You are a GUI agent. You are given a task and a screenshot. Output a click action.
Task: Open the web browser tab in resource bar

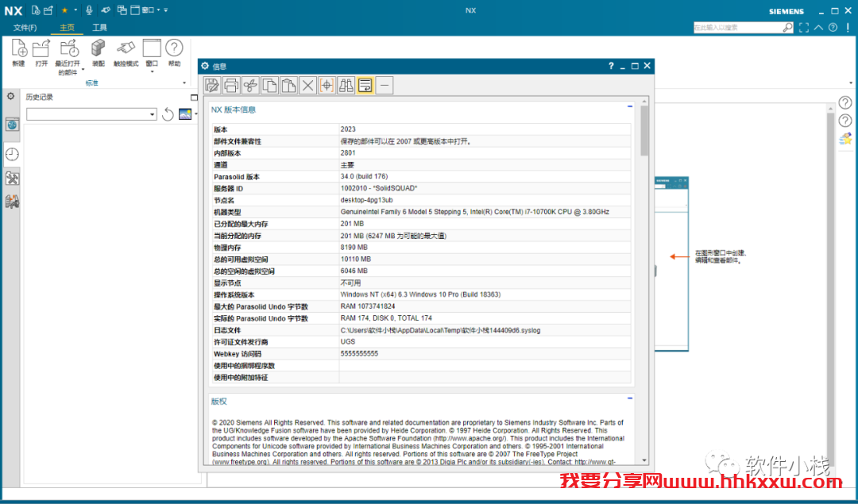12,125
